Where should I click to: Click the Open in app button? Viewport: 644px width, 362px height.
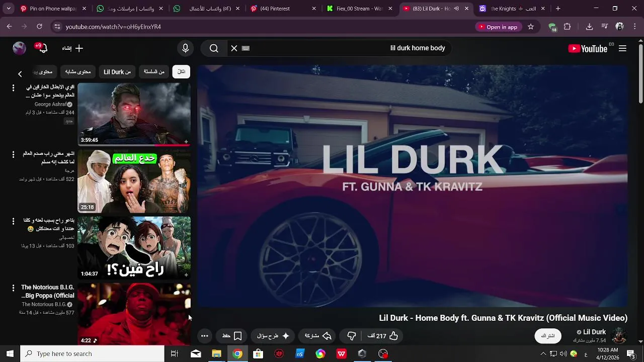coord(498,27)
